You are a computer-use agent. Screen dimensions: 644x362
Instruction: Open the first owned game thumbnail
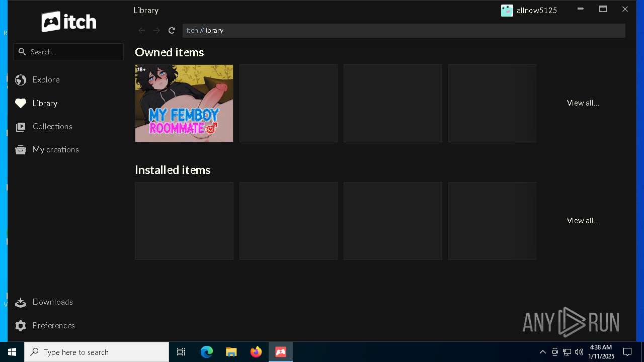[x=184, y=103]
